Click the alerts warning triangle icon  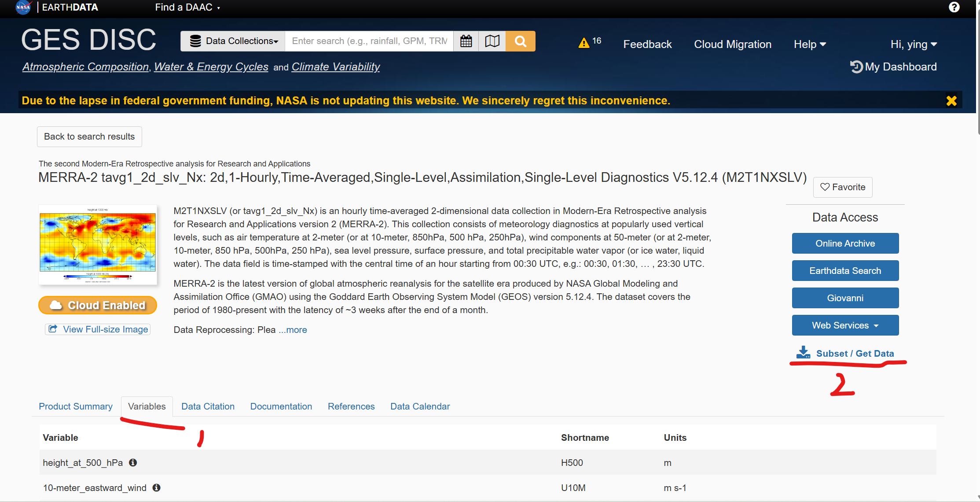click(584, 43)
